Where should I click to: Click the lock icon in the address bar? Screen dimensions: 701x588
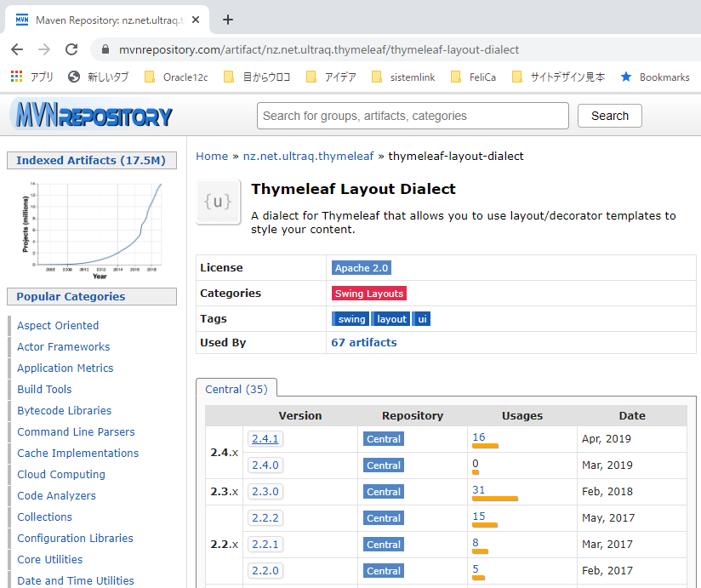point(105,49)
